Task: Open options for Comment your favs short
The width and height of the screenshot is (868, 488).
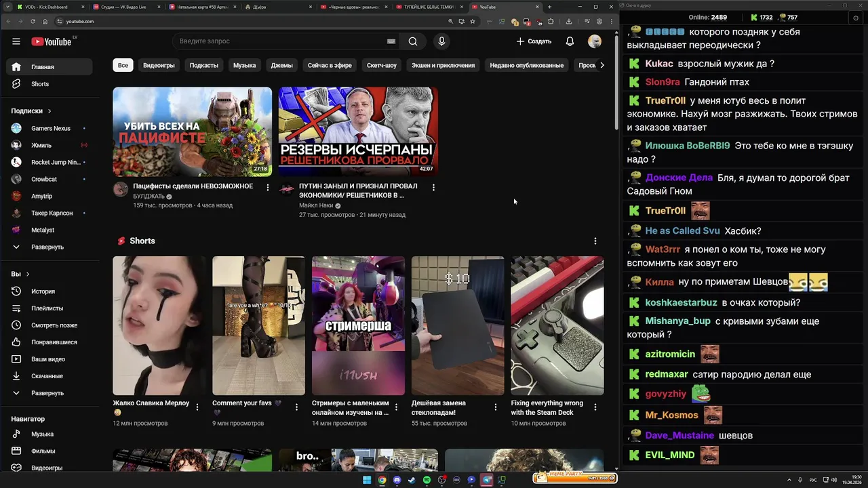Action: tap(297, 407)
